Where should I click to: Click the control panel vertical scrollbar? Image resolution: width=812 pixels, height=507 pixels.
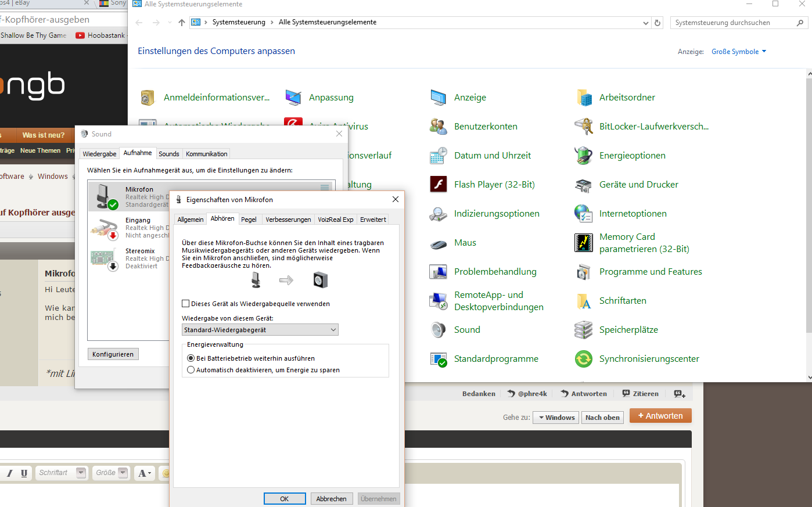coord(809,203)
